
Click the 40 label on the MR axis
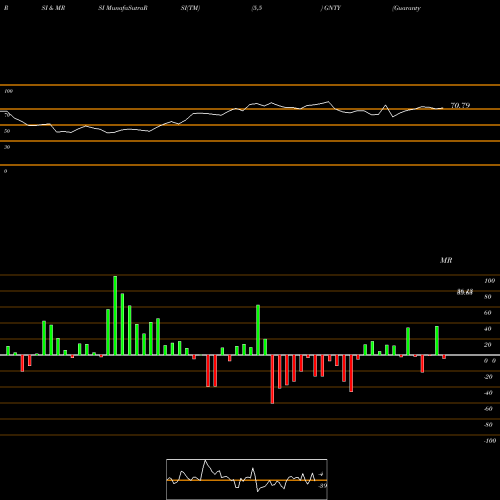[x=488, y=329]
